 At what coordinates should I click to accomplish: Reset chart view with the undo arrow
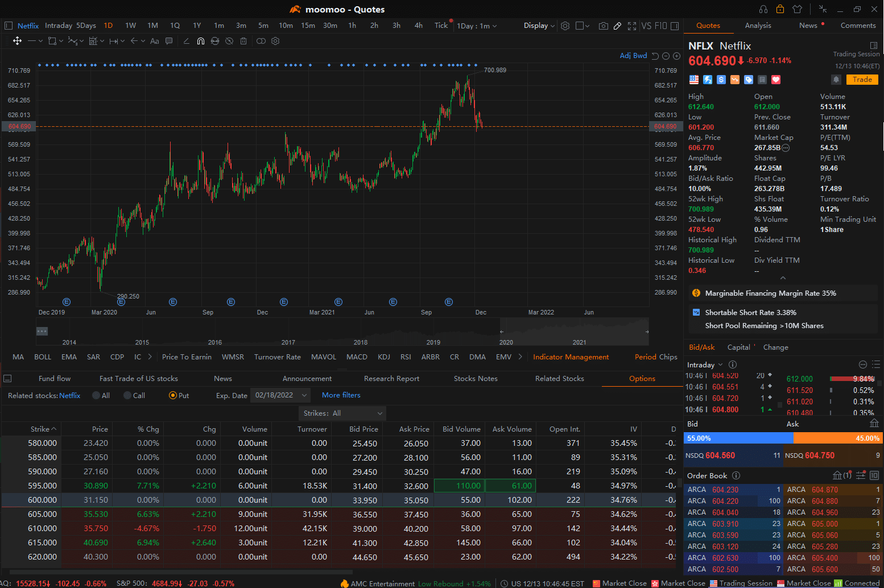[x=655, y=56]
